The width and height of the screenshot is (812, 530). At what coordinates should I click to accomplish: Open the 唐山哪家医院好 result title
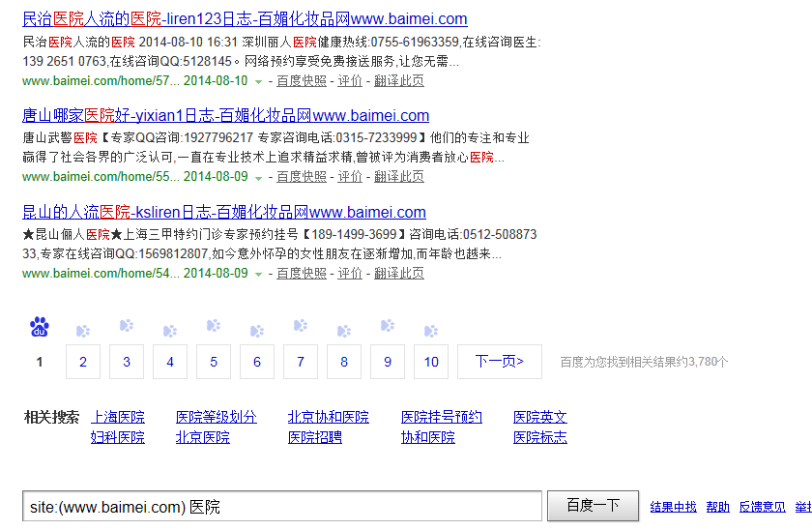pyautogui.click(x=225, y=115)
